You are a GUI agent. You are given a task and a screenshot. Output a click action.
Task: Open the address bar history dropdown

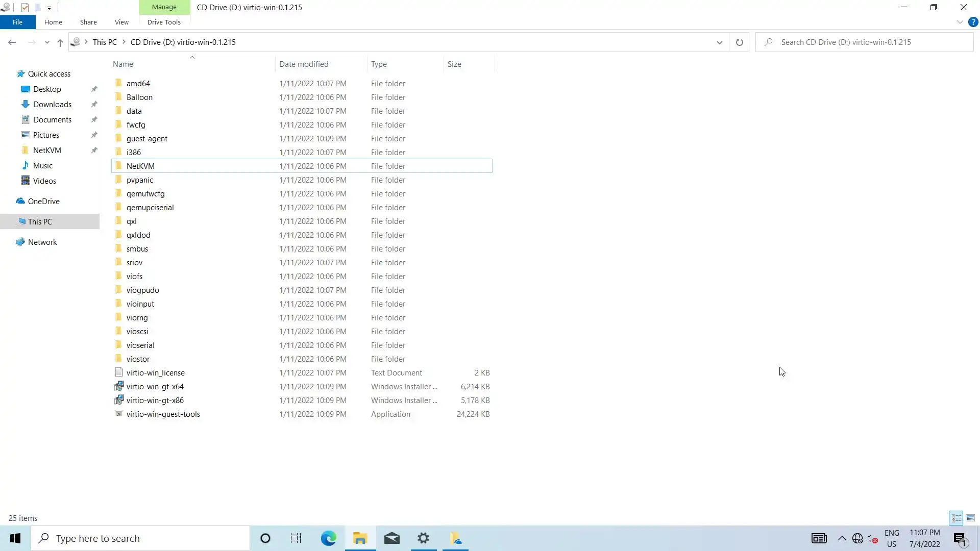[x=719, y=42]
